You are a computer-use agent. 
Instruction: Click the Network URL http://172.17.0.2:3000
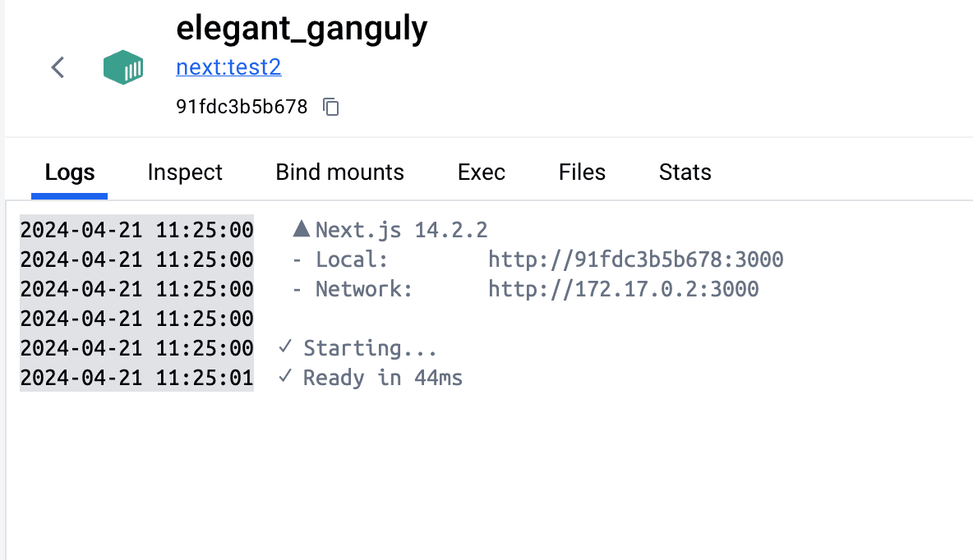click(623, 289)
